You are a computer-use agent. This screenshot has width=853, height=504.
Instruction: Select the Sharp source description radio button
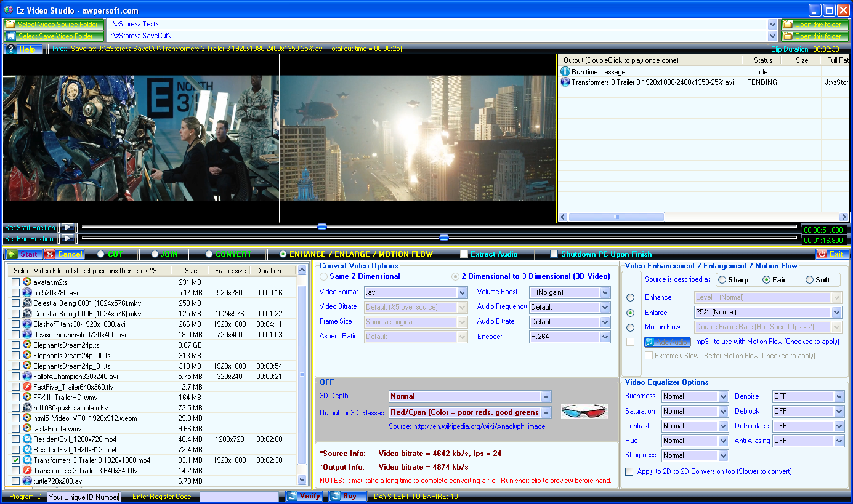click(722, 280)
